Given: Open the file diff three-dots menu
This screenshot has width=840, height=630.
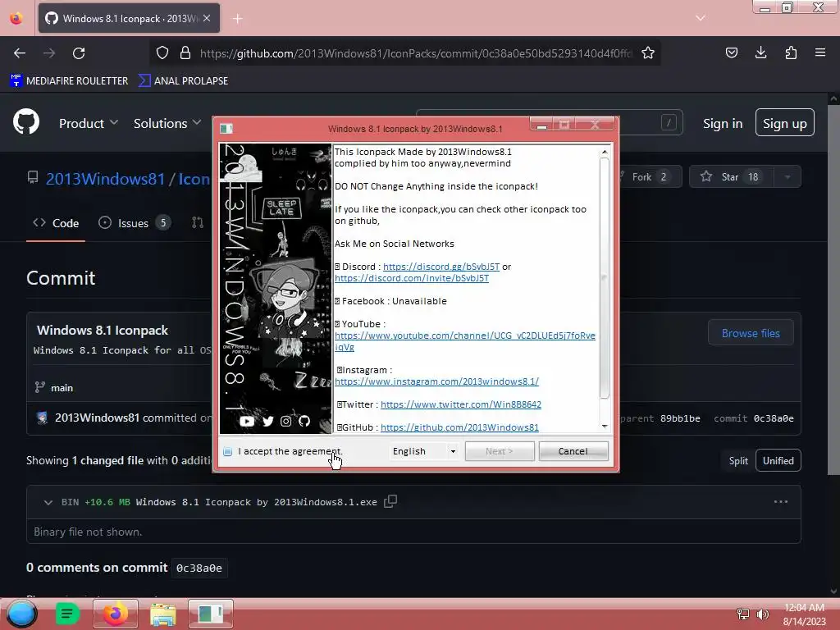Looking at the screenshot, I should [781, 502].
